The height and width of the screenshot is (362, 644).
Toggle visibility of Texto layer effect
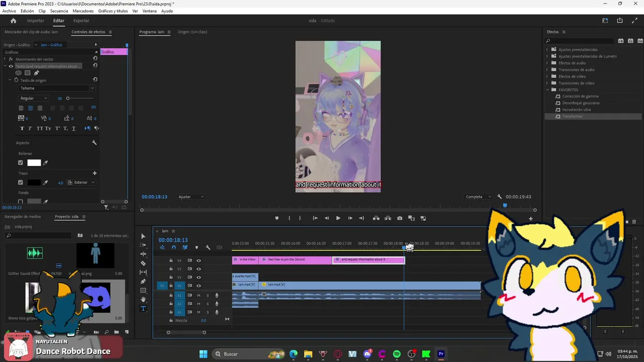11,66
